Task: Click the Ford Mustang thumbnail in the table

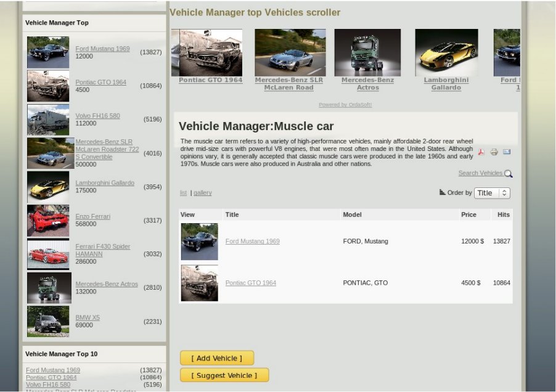Action: 200,242
